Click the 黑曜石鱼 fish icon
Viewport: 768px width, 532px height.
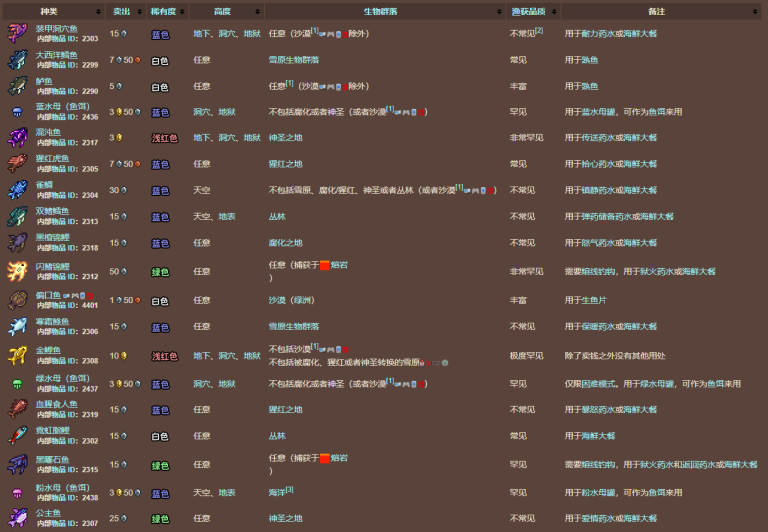pyautogui.click(x=17, y=464)
